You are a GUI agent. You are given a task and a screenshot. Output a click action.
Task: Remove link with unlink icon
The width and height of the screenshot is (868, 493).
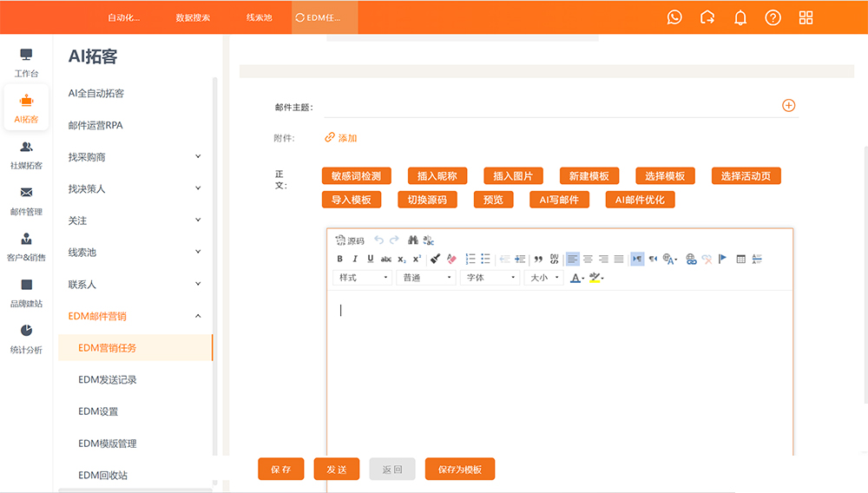pos(707,259)
